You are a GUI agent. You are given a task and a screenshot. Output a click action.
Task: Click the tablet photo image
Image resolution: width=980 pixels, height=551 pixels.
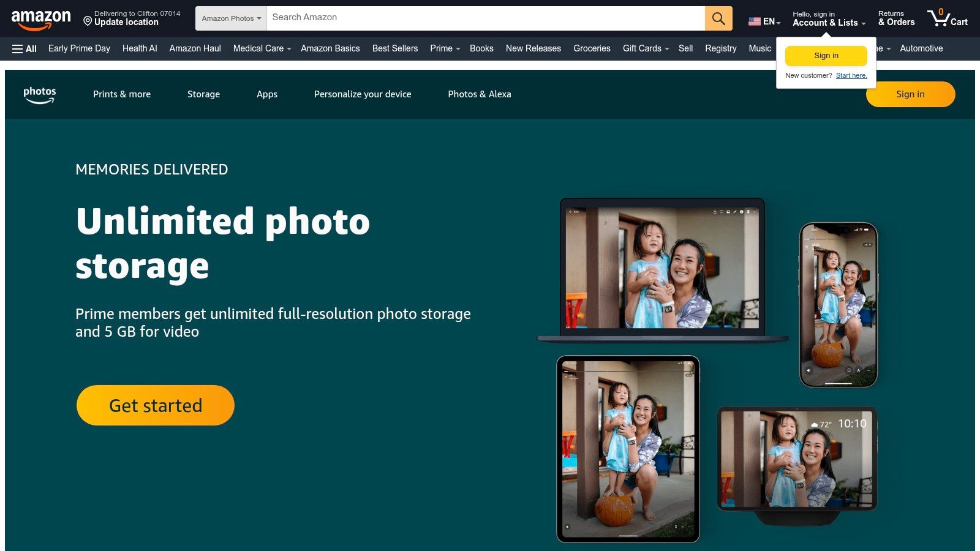(628, 449)
